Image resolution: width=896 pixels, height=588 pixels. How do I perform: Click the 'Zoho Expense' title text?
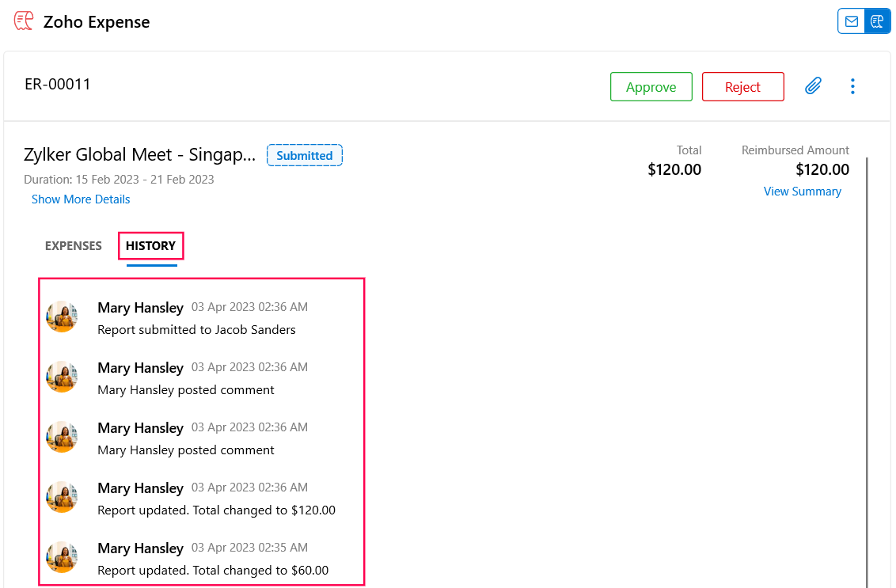97,21
